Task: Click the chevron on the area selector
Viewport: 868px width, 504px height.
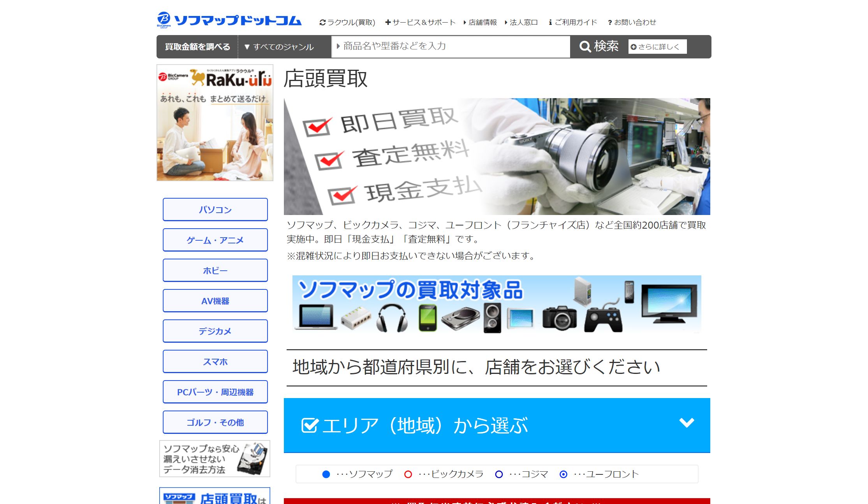Action: tap(687, 423)
